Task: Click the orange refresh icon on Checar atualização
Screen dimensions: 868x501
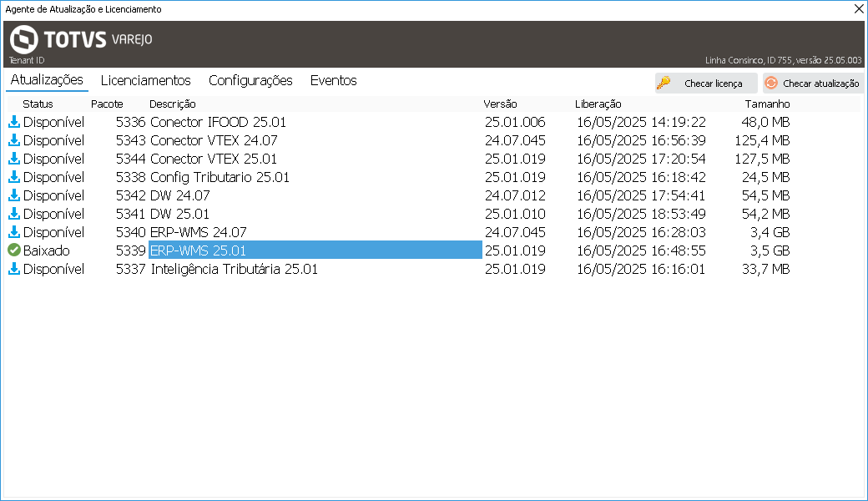Action: coord(770,83)
